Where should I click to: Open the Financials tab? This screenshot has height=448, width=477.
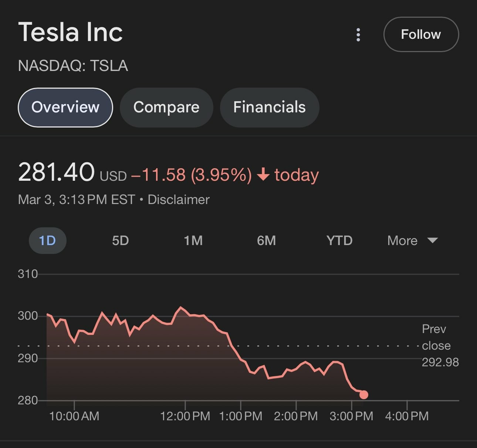pyautogui.click(x=269, y=107)
